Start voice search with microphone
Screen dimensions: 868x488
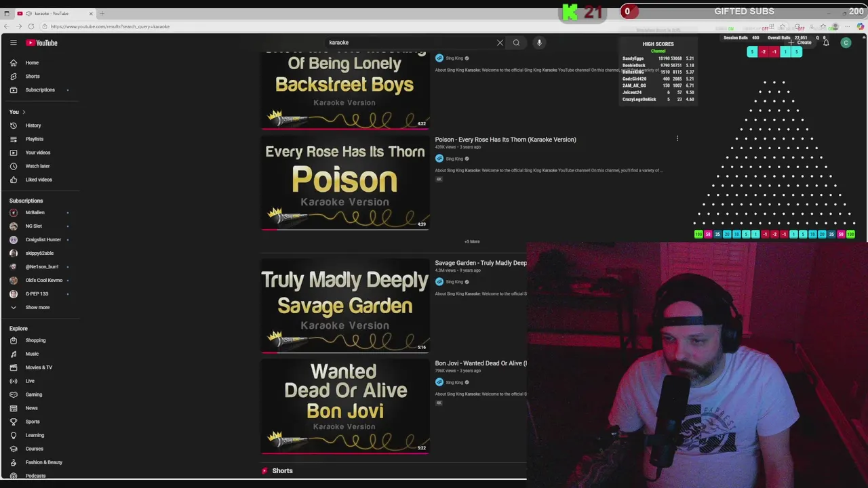pos(539,43)
